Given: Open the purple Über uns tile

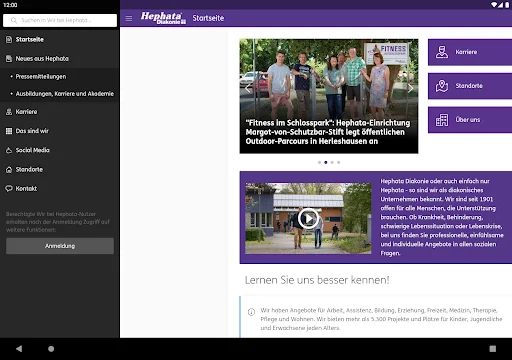Looking at the screenshot, I should pos(470,120).
